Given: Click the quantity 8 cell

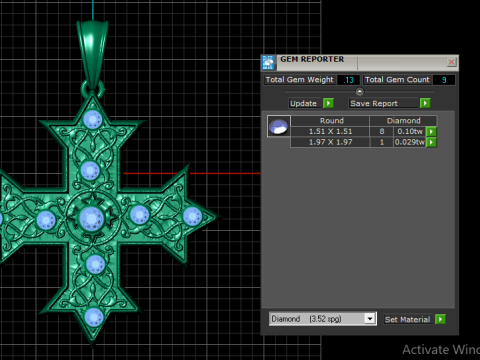Looking at the screenshot, I should pyautogui.click(x=382, y=131).
